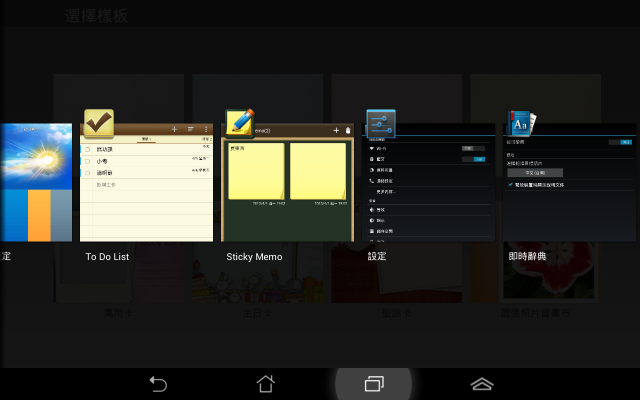Tap the 'Sticky Memo' label
The height and width of the screenshot is (400, 640).
tap(254, 257)
